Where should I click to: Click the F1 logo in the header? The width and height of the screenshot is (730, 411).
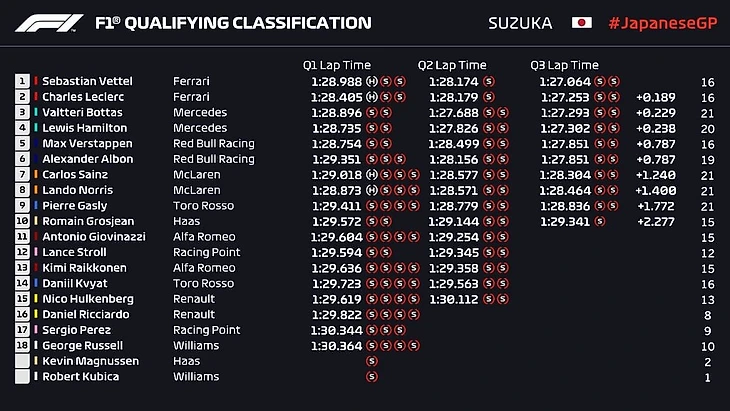tap(47, 22)
